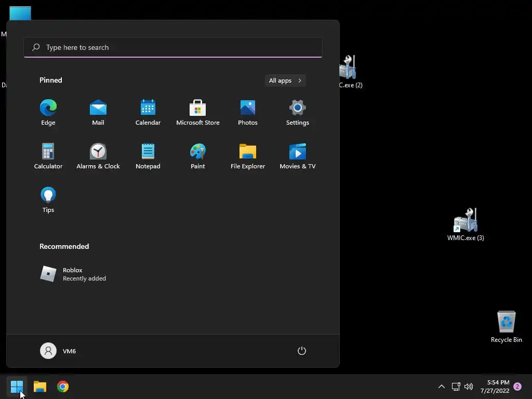This screenshot has width=532, height=399.
Task: Launch the Photos app
Action: 248,113
